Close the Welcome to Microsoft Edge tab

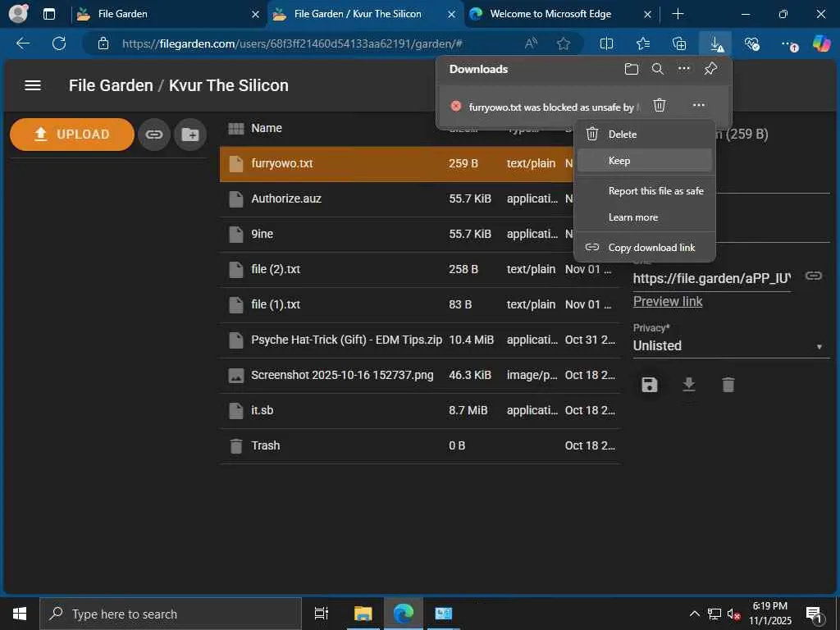coord(647,15)
